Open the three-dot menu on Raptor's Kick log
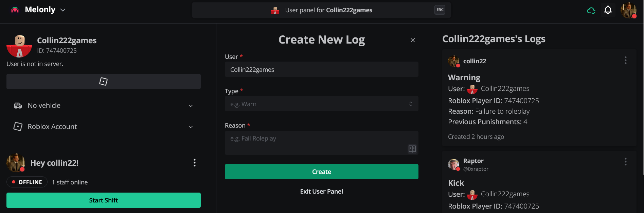The width and height of the screenshot is (644, 213). tap(626, 162)
